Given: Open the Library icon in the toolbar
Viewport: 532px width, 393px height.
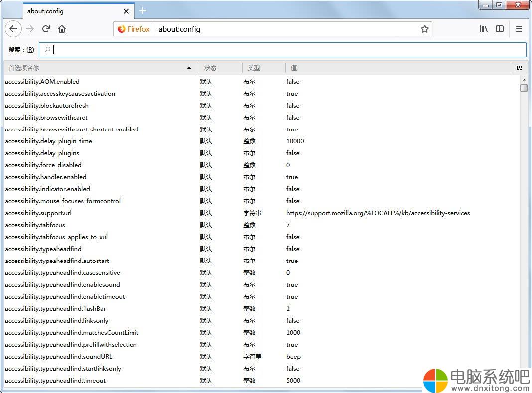Looking at the screenshot, I should (x=484, y=29).
